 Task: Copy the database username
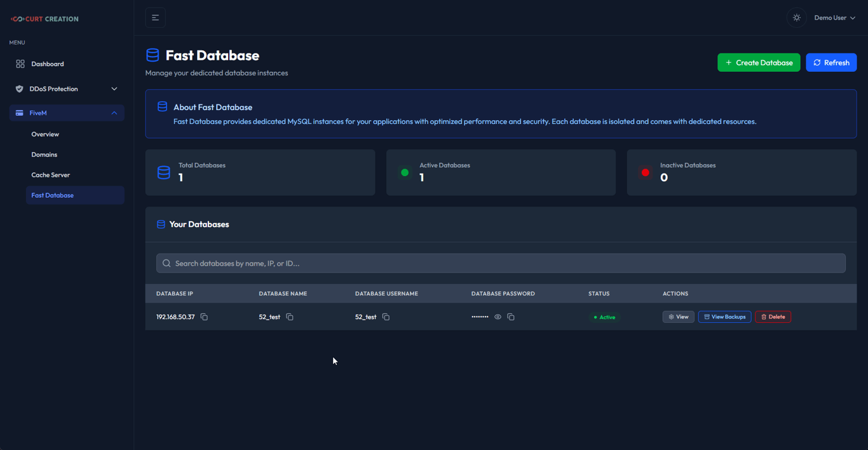coord(386,317)
